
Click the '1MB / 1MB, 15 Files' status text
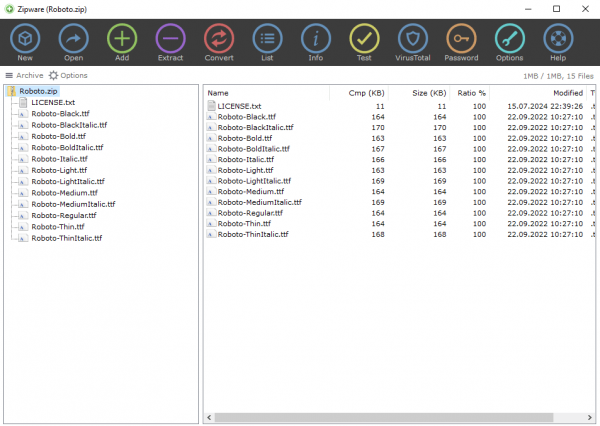[558, 76]
